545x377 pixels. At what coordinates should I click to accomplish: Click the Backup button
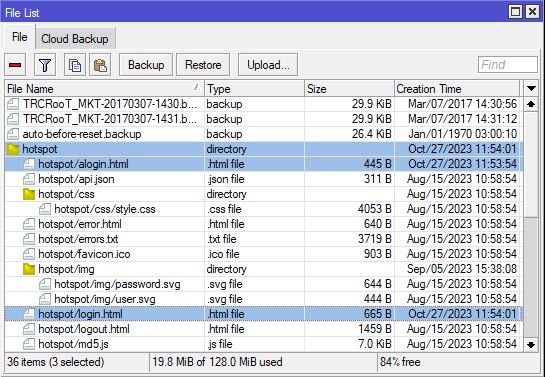[x=146, y=65]
